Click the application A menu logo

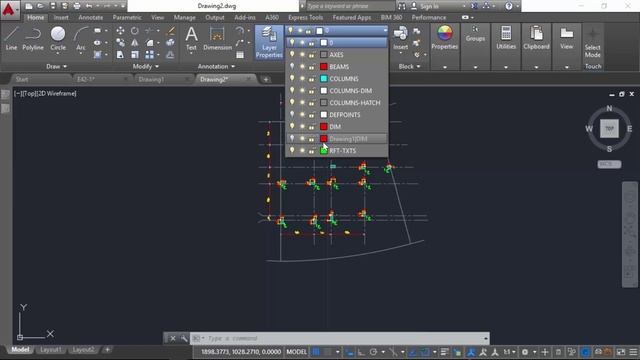tap(9, 9)
